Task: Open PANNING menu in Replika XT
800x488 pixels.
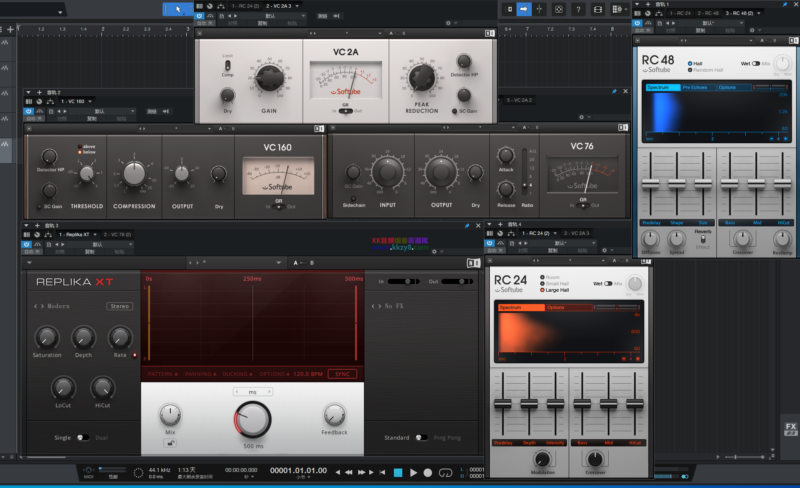Action: point(201,374)
